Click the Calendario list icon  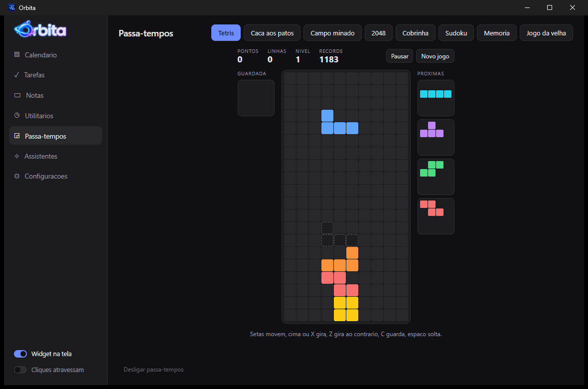click(17, 55)
